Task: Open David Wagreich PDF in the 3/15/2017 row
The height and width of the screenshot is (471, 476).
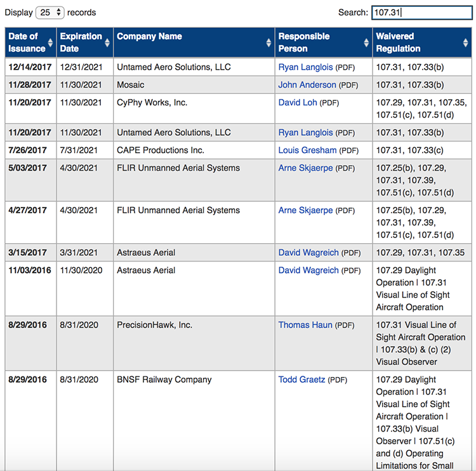Action: [308, 253]
